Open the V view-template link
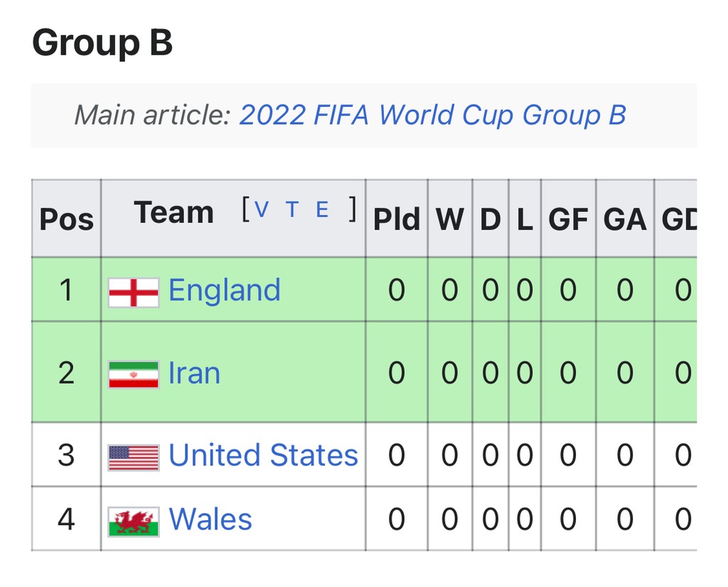 (x=262, y=210)
